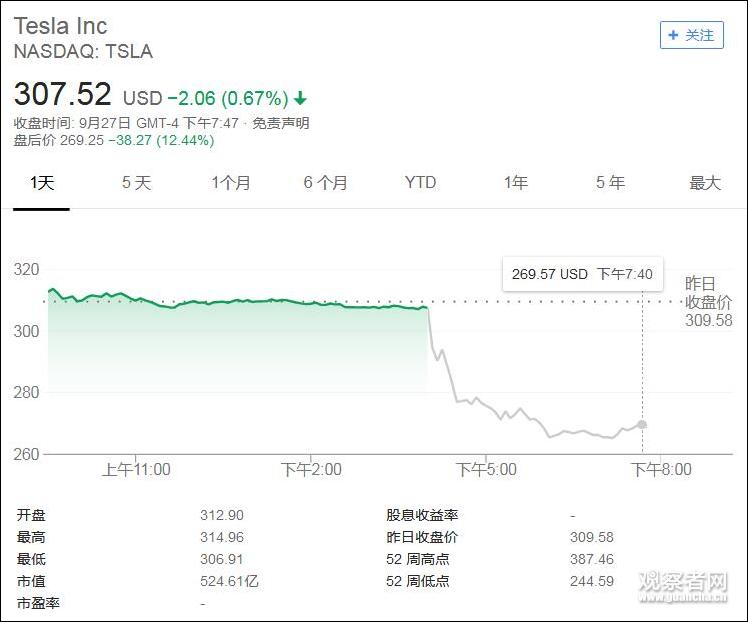Click the 下午5:00 time axis label
Screen dimensions: 748x622
(x=486, y=469)
